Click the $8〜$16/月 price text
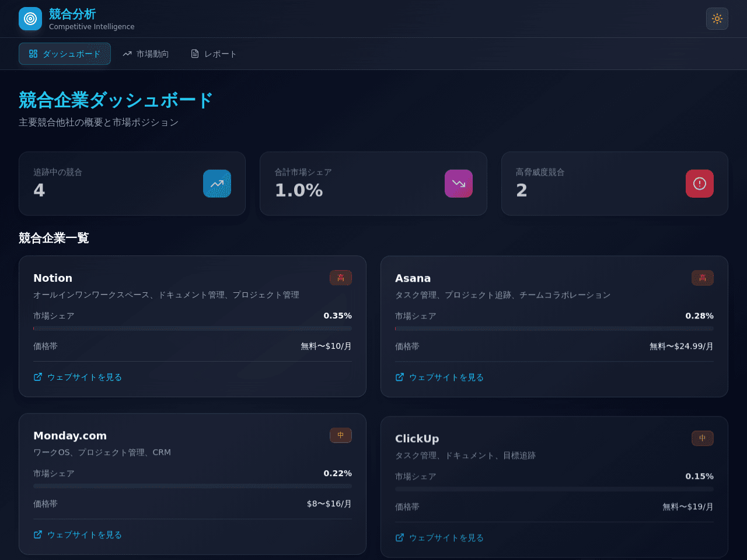Viewport: 747px width, 560px height. point(329,503)
